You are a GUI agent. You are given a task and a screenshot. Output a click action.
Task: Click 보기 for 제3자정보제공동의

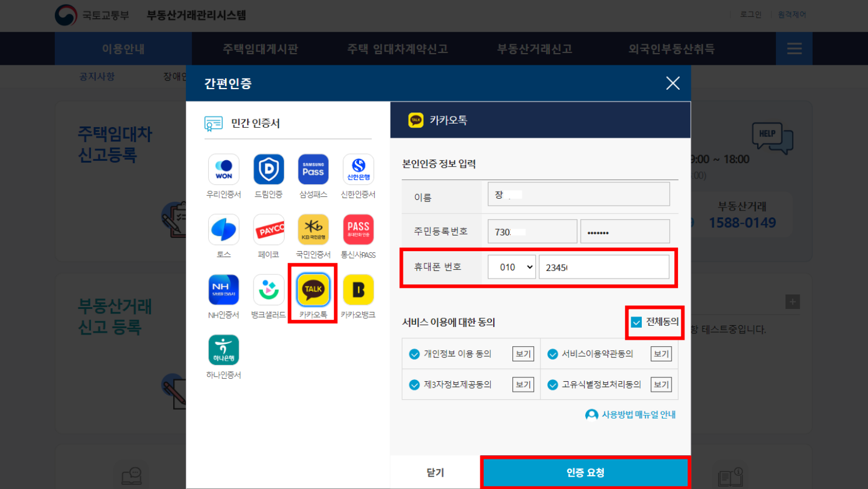click(523, 385)
